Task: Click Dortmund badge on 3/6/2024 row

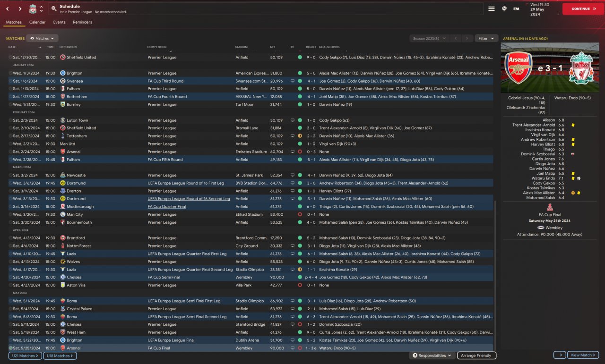Action: (63, 183)
